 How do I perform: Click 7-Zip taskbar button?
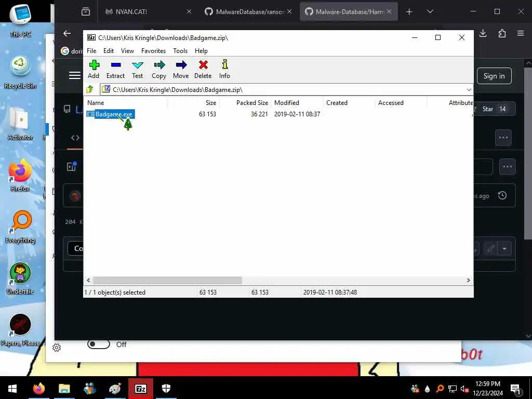[x=140, y=389]
